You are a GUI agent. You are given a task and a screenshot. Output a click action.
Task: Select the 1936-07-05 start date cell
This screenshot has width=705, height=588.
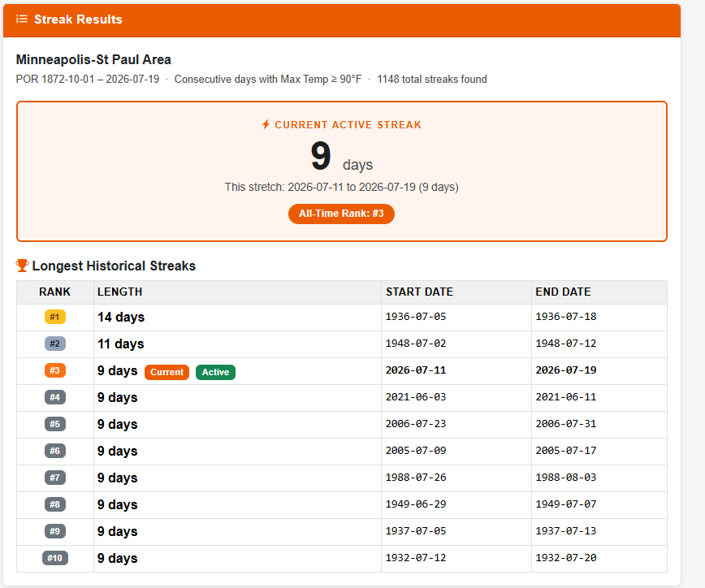pyautogui.click(x=456, y=318)
